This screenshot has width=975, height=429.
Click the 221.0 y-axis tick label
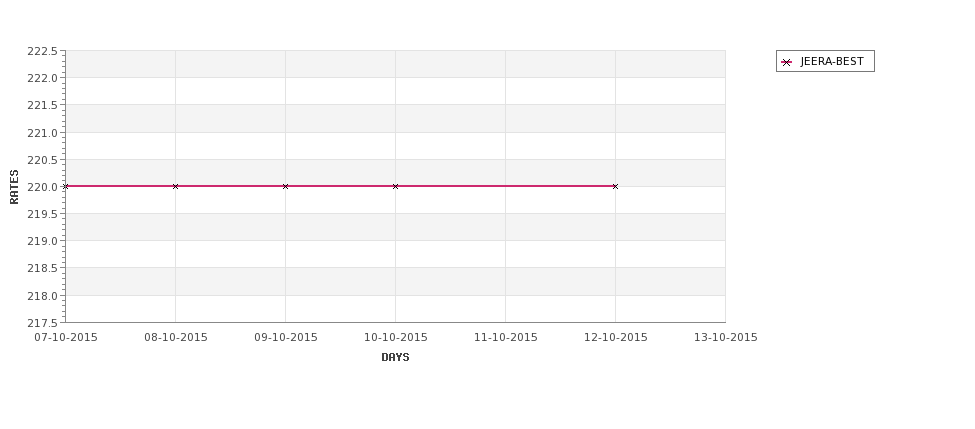(x=42, y=133)
